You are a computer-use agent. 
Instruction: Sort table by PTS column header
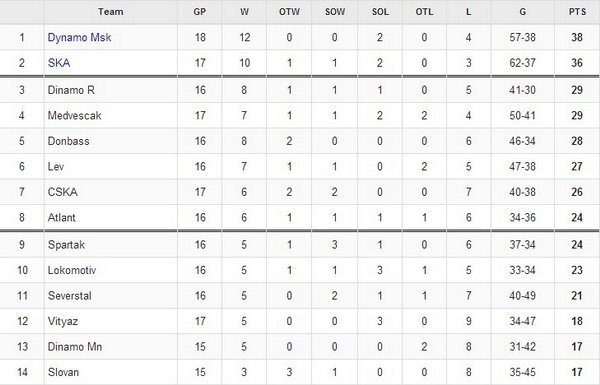pyautogui.click(x=577, y=12)
